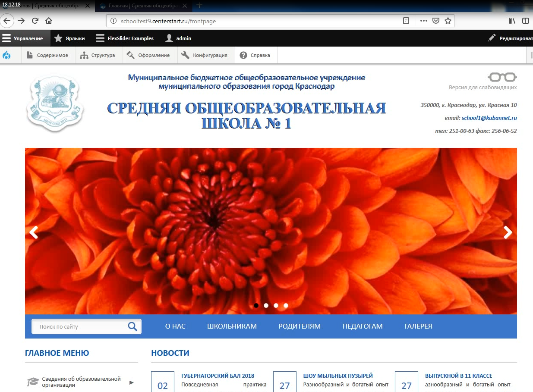533x392 pixels.
Task: Open FlexSlider Examples toolbar menu
Action: pos(125,38)
